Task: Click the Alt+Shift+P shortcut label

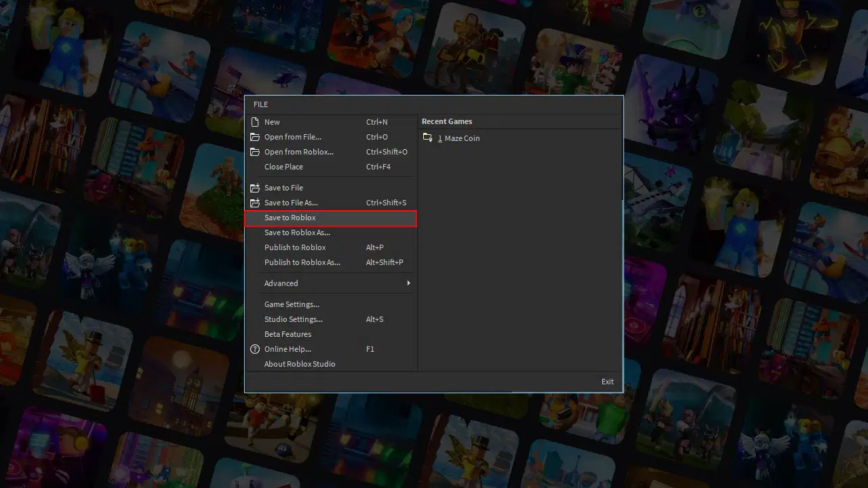Action: (x=384, y=262)
